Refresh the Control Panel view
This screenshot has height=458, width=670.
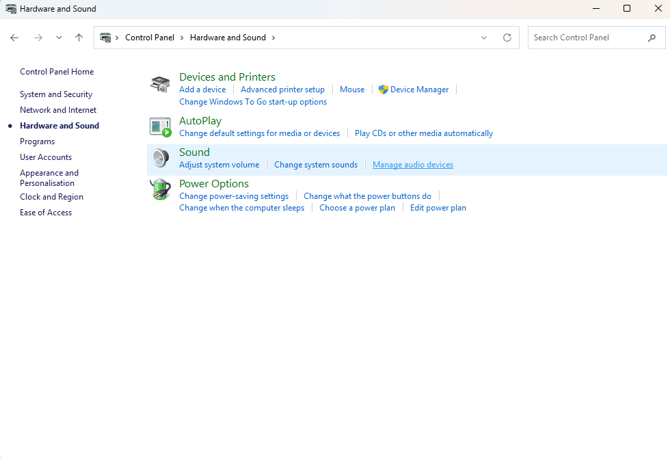507,38
